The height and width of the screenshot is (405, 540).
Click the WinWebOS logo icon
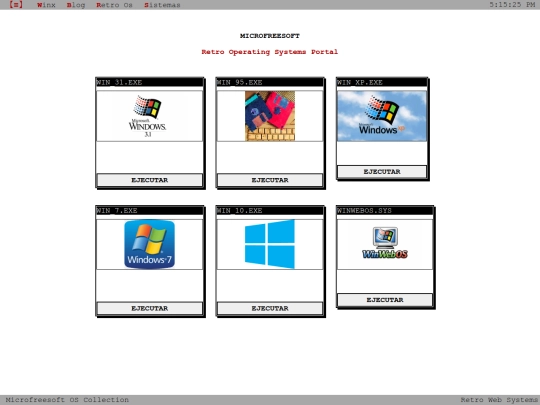[385, 243]
